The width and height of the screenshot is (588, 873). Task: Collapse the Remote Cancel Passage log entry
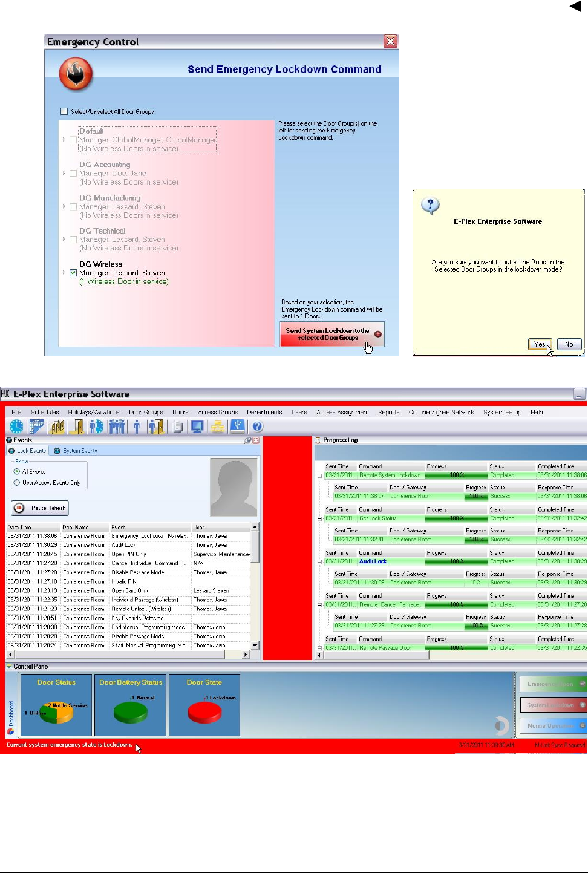pyautogui.click(x=320, y=604)
